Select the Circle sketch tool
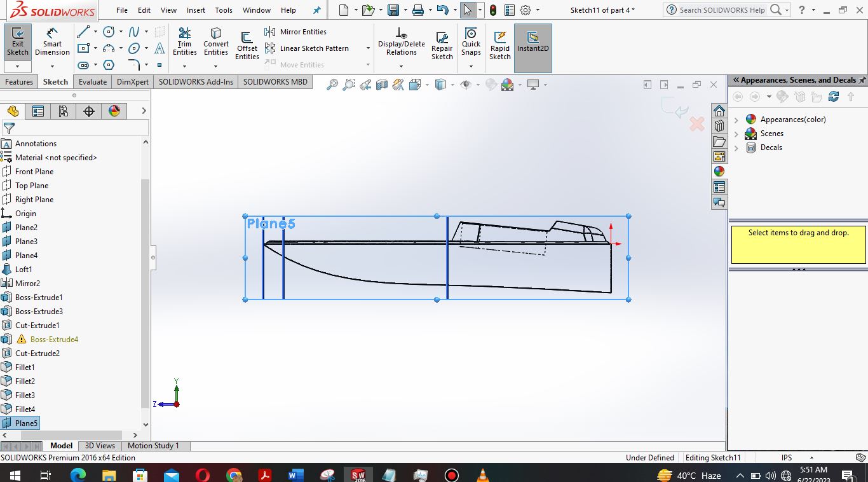Viewport: 868px width, 482px height. coord(109,32)
